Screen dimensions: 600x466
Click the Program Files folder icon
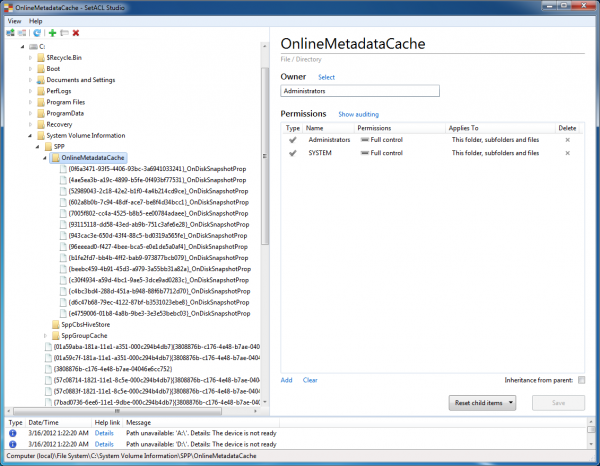(41, 102)
